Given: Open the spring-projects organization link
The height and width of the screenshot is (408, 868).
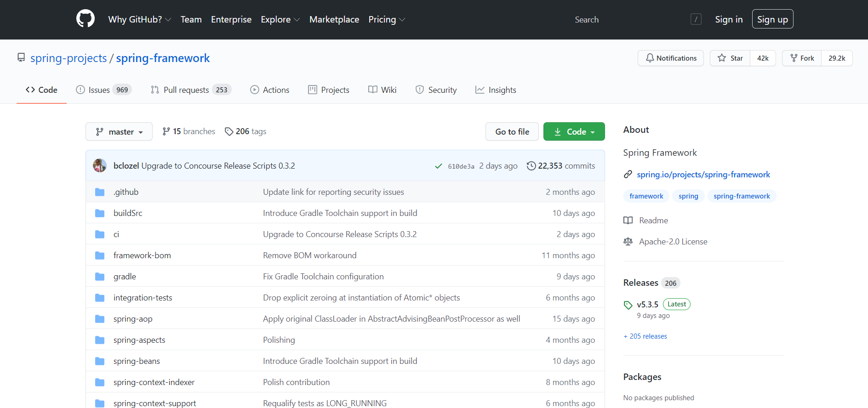Looking at the screenshot, I should (69, 58).
